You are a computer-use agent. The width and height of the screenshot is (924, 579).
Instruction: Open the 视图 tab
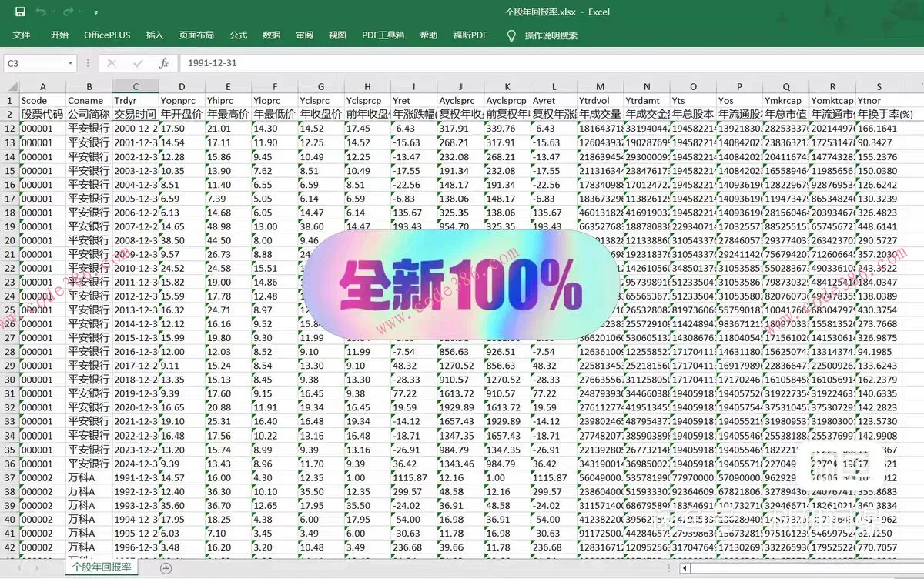coord(337,35)
